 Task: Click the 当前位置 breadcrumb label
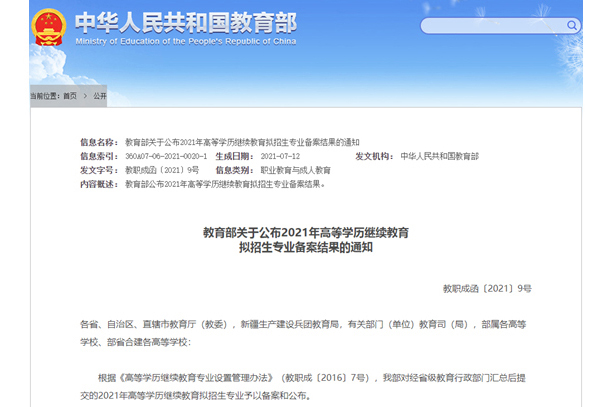[x=45, y=96]
